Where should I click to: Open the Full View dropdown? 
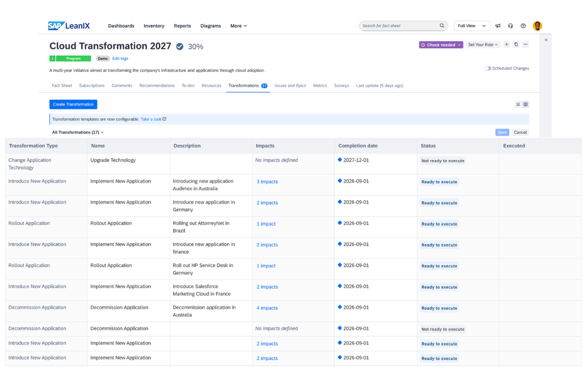pos(472,26)
